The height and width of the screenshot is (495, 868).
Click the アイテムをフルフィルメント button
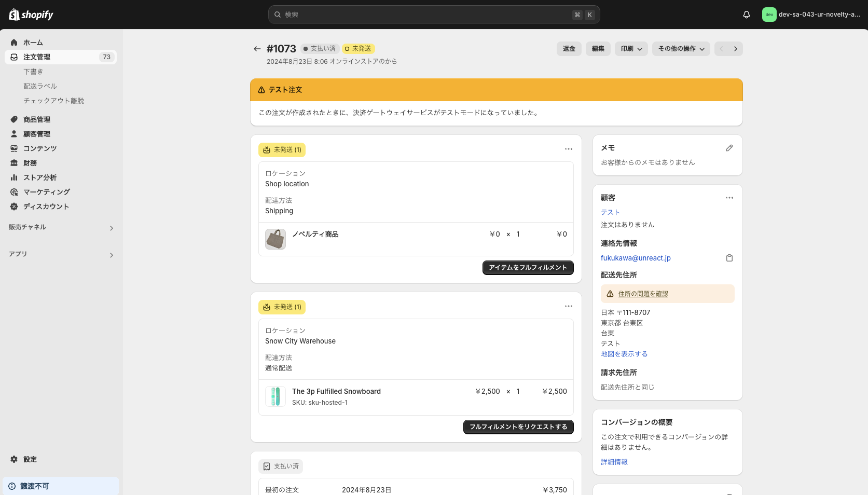pyautogui.click(x=528, y=267)
